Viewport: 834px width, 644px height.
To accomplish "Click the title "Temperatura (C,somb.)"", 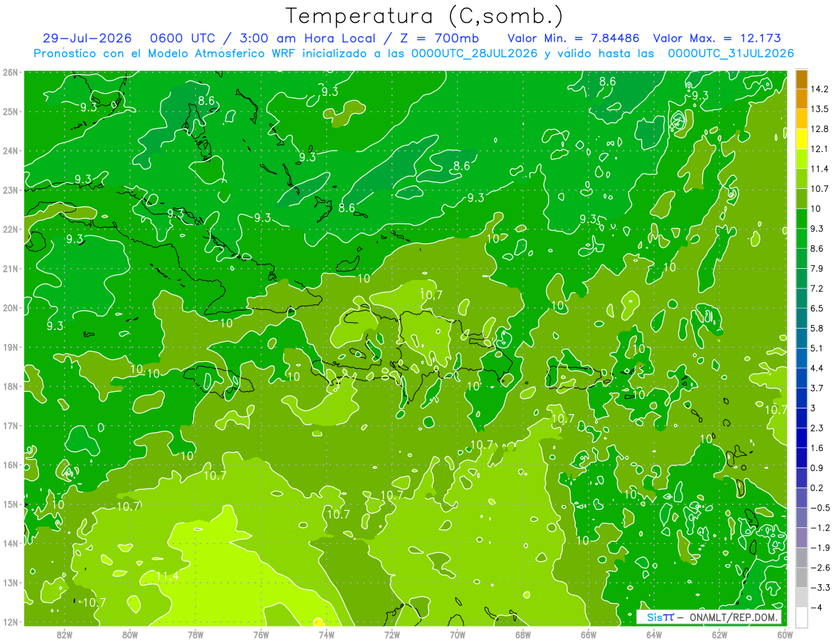I will tap(425, 16).
